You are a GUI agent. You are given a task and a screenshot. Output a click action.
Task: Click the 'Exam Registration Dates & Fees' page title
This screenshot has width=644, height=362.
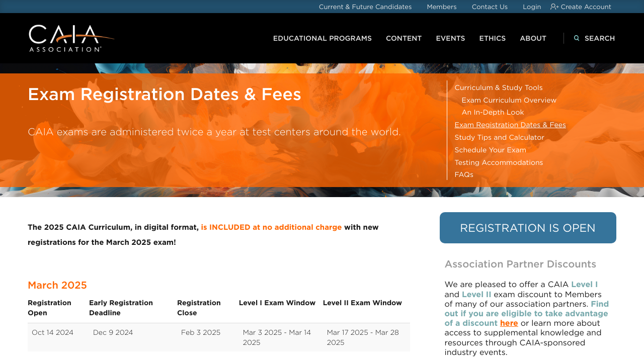tap(165, 95)
